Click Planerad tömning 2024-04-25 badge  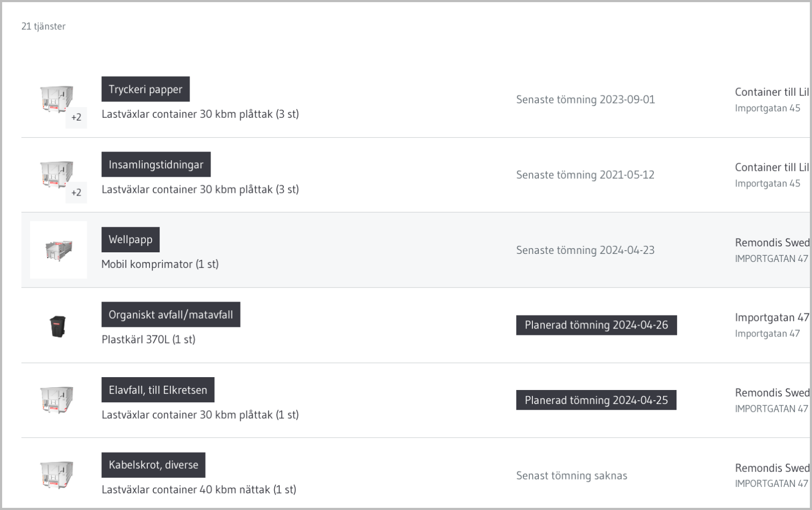(596, 400)
